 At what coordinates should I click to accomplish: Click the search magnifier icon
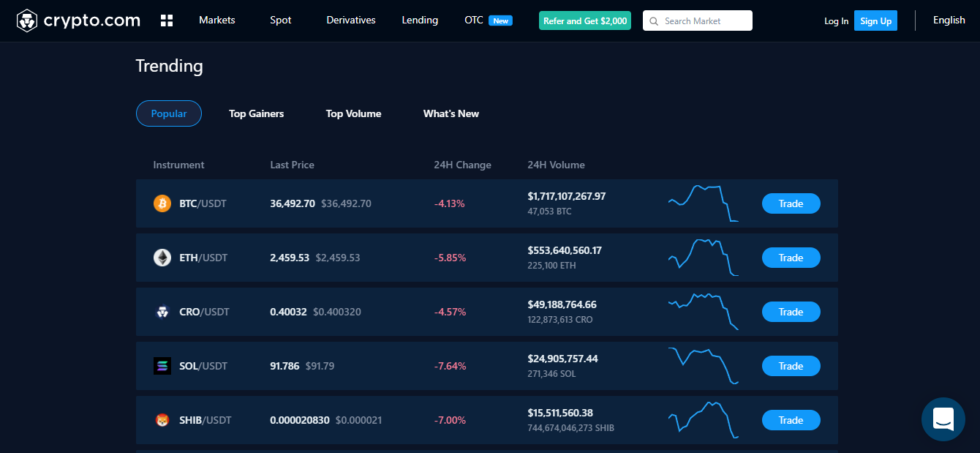tap(654, 21)
